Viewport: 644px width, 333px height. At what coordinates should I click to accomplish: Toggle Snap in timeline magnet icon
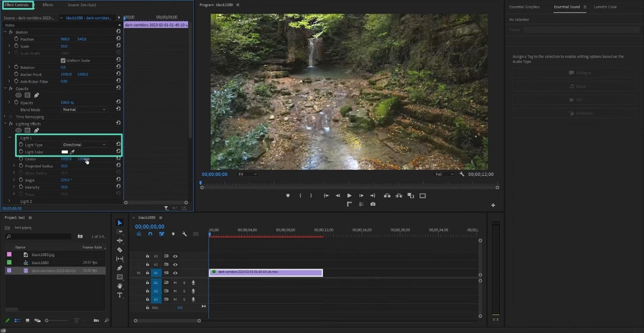pyautogui.click(x=150, y=234)
